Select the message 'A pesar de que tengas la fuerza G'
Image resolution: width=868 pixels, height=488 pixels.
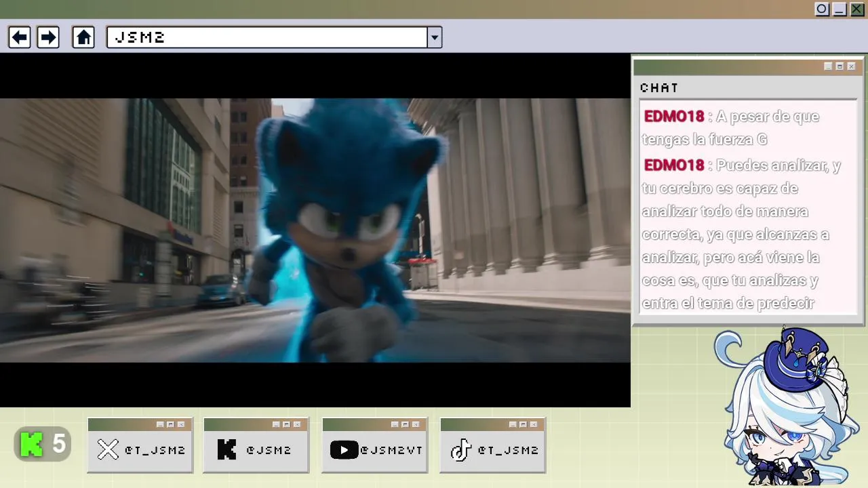click(x=731, y=128)
